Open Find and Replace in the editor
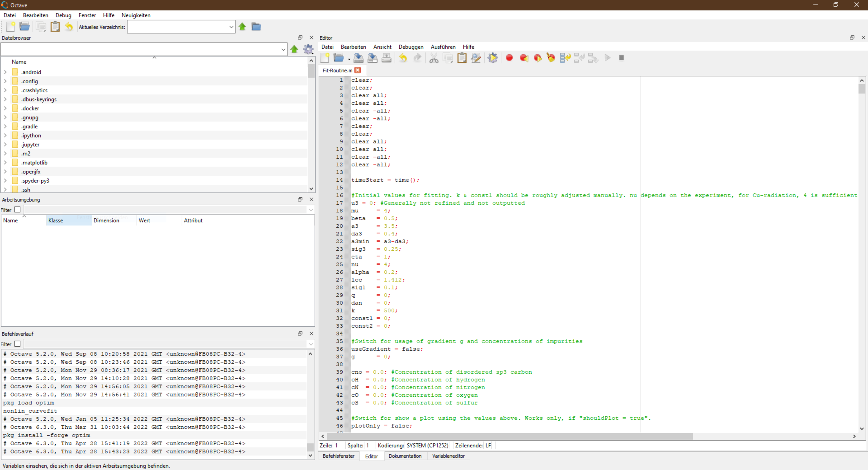The height and width of the screenshot is (470, 868). point(476,58)
